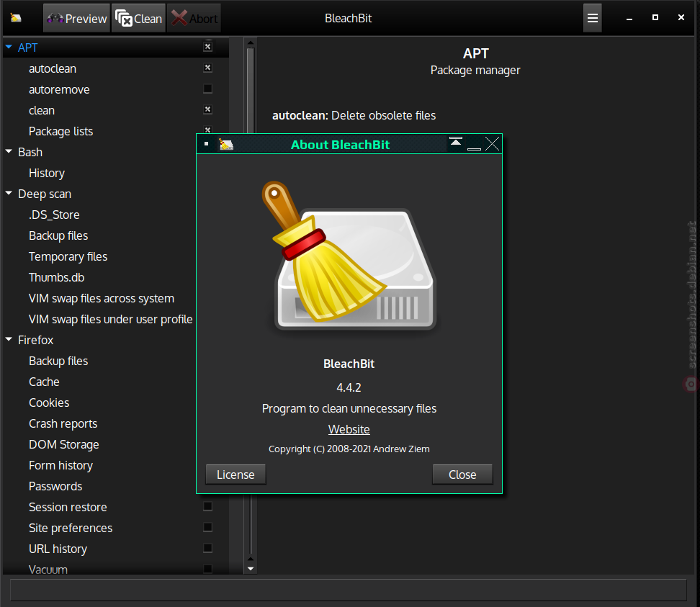
Task: Click the Abort toolbar button
Action: (194, 18)
